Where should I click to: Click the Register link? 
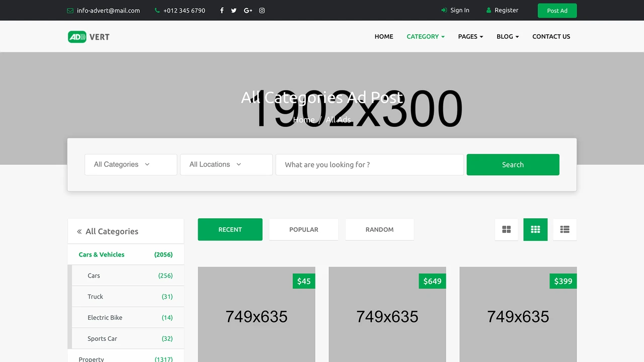point(502,10)
